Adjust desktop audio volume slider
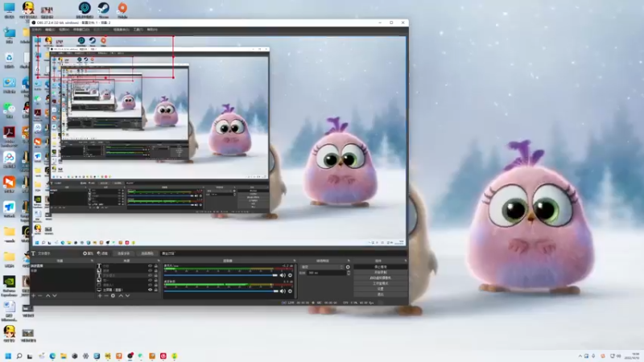Viewport: 644px width, 362px height. pyautogui.click(x=221, y=291)
